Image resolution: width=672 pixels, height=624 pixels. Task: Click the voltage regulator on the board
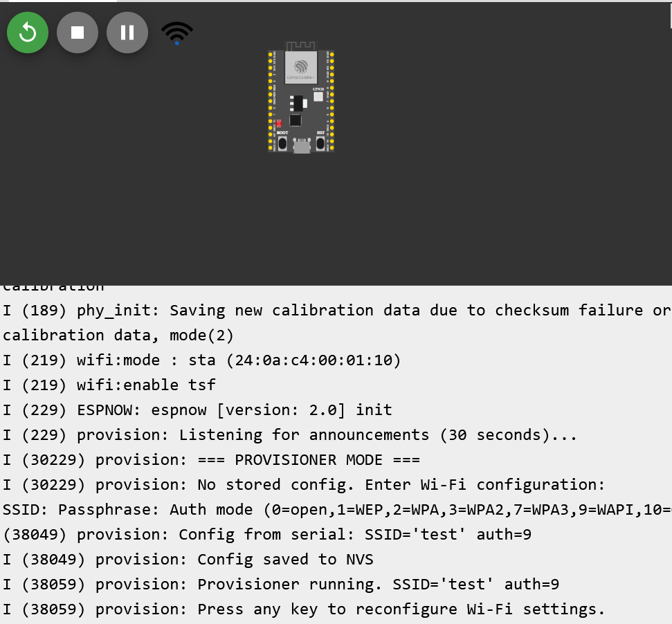click(298, 103)
